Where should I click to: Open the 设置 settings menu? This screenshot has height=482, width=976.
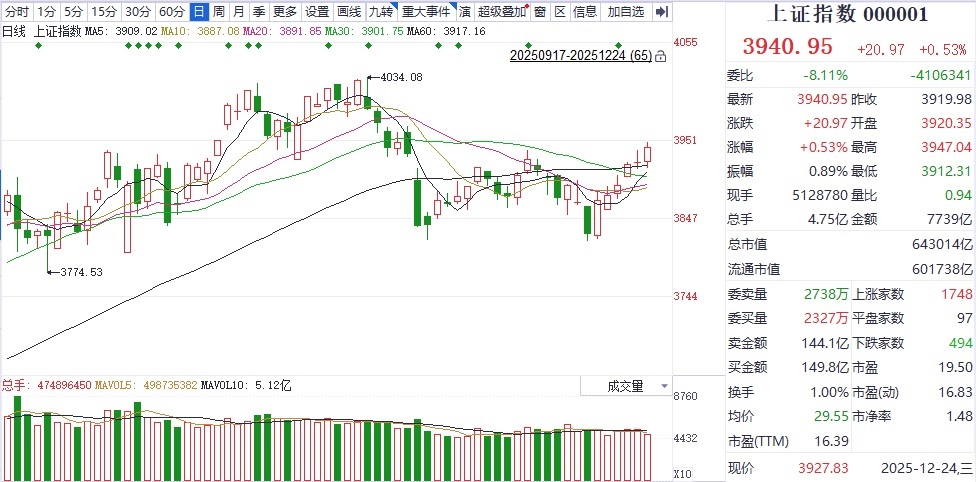[317, 12]
